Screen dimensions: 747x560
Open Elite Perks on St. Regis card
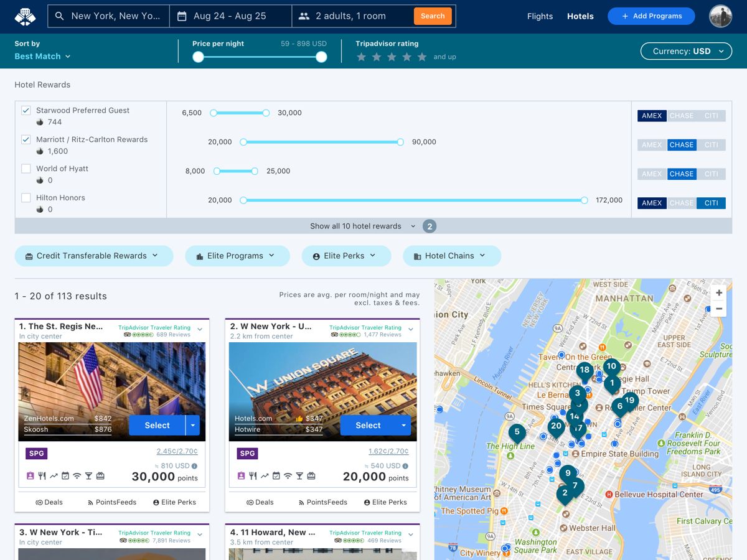[174, 502]
